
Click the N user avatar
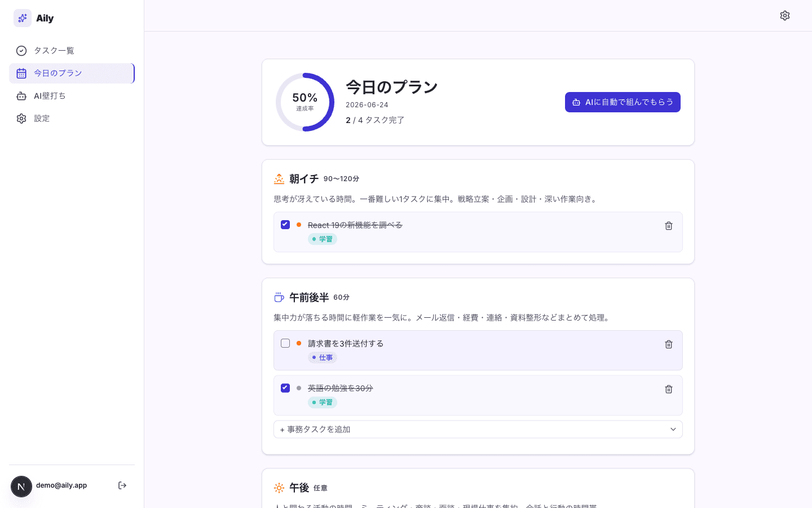[x=21, y=487]
